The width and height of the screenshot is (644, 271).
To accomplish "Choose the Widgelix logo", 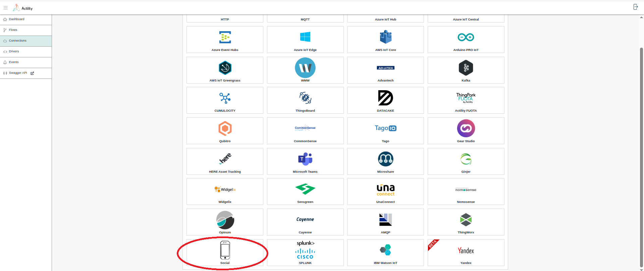I will coord(225,189).
